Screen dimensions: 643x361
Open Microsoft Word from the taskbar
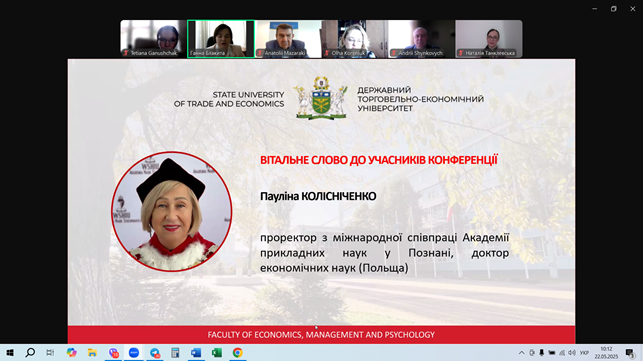pos(196,353)
